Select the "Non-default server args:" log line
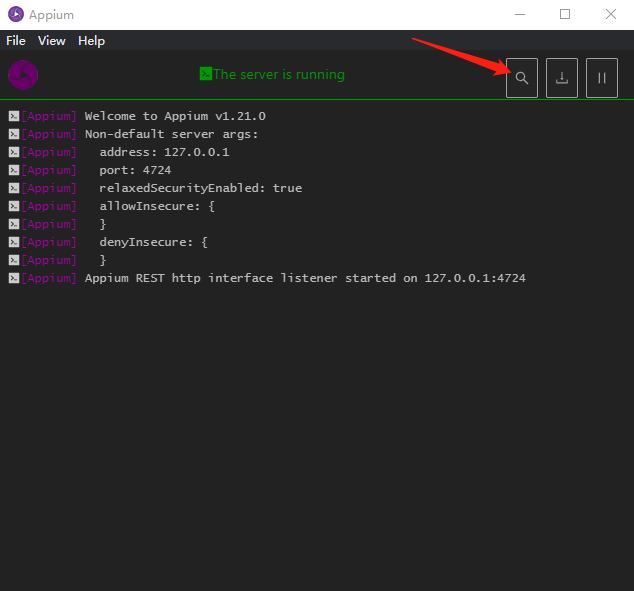The width and height of the screenshot is (634, 591). (x=171, y=134)
